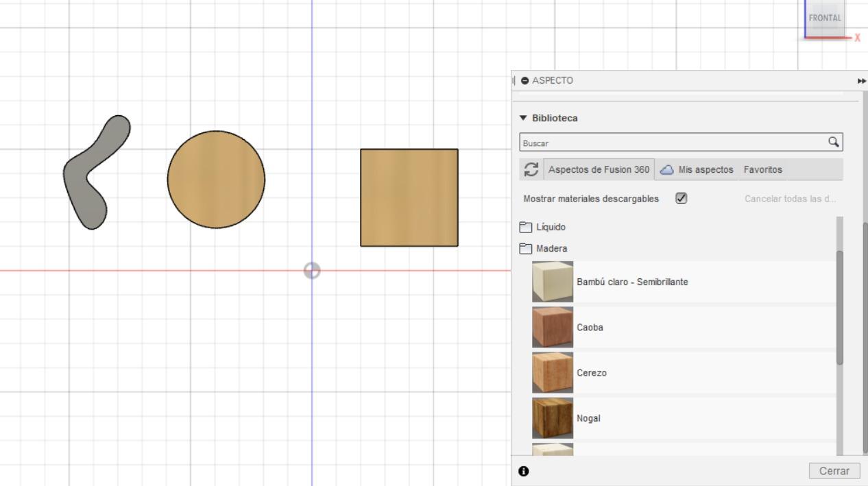This screenshot has width=868, height=486.
Task: Click the material list scrollbar
Action: click(840, 307)
